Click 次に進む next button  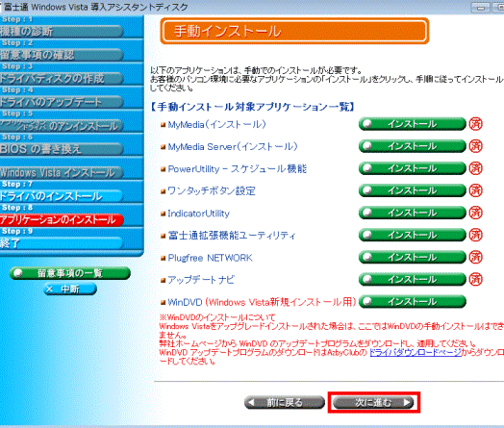pyautogui.click(x=373, y=402)
